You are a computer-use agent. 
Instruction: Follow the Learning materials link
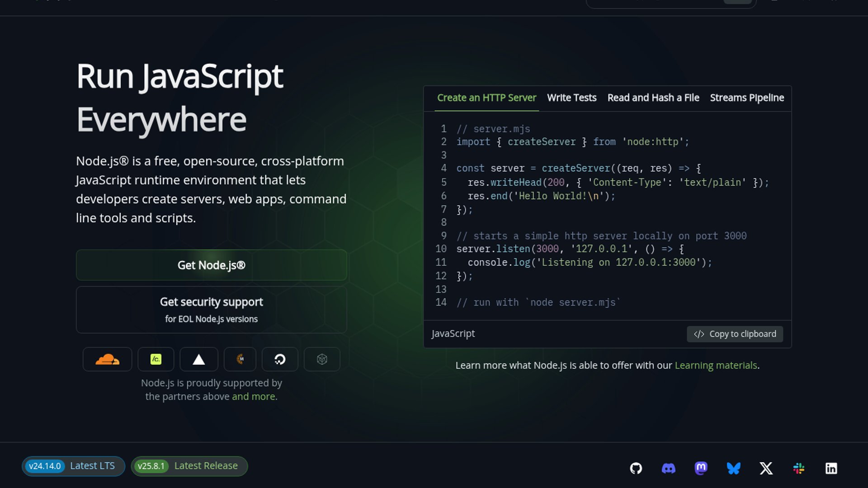(716, 366)
